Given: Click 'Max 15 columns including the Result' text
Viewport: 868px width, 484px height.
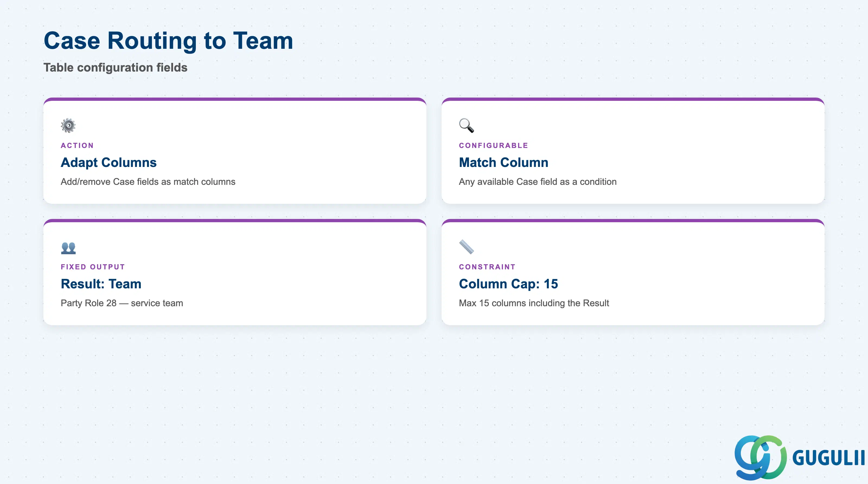Looking at the screenshot, I should (534, 303).
